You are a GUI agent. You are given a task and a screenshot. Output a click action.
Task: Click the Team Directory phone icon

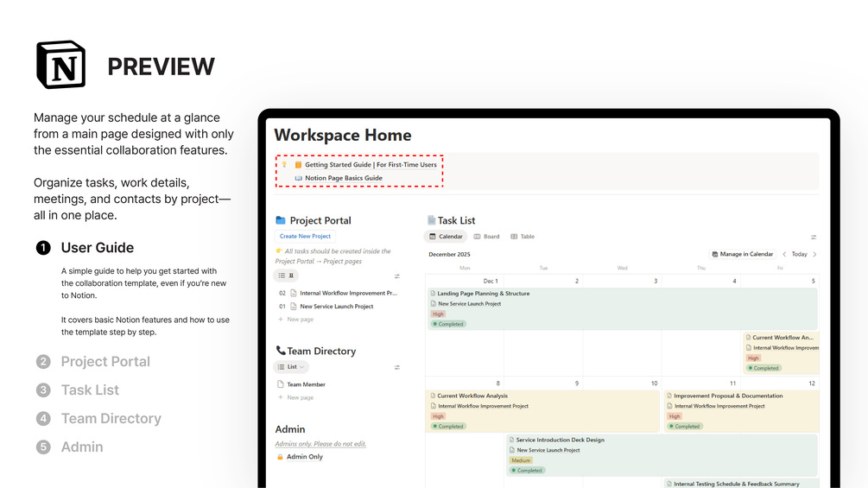click(281, 350)
